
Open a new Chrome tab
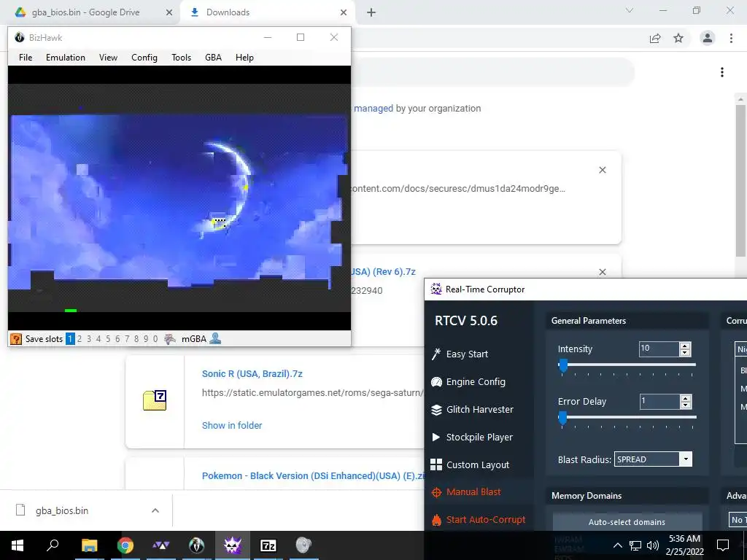[371, 12]
